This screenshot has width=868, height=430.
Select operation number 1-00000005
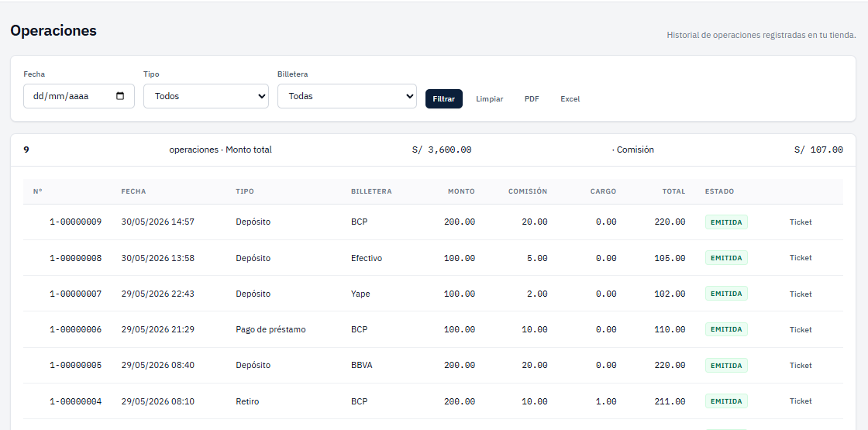click(76, 365)
